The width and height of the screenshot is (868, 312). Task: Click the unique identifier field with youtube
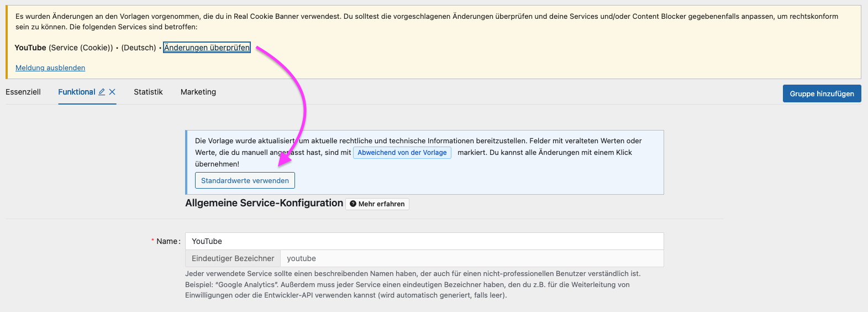coord(471,258)
